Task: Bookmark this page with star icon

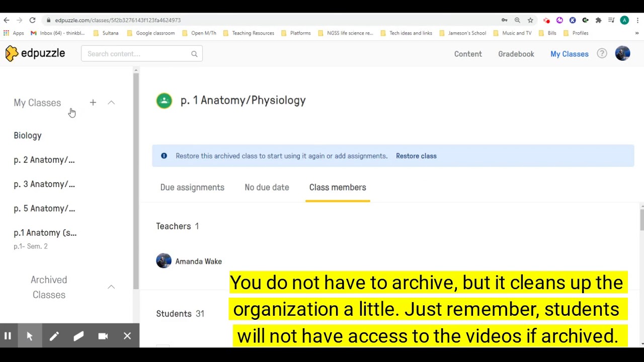Action: [x=530, y=20]
